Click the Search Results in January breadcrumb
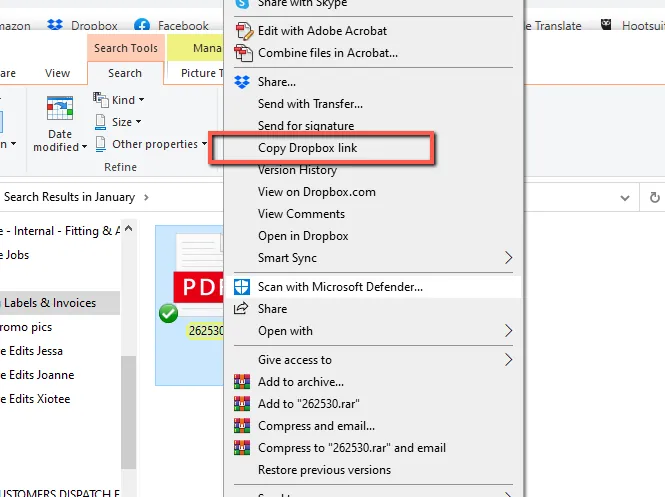Image resolution: width=665 pixels, height=497 pixels. coord(70,197)
